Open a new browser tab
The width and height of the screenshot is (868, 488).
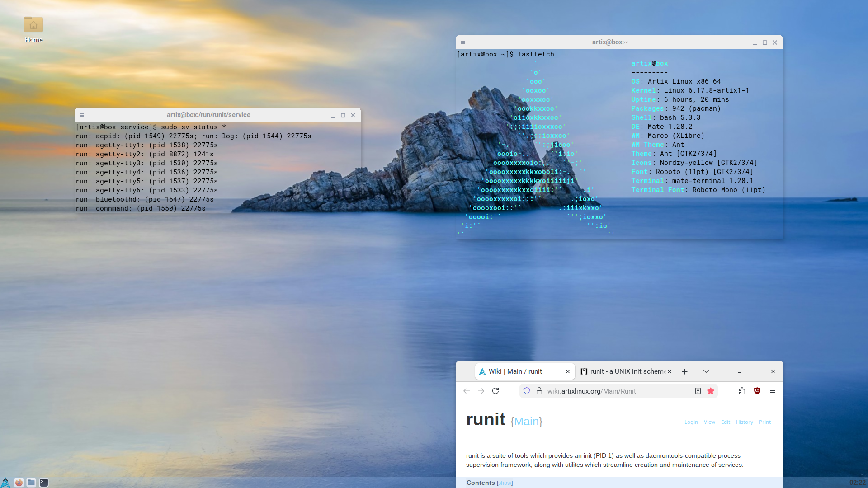(x=685, y=371)
